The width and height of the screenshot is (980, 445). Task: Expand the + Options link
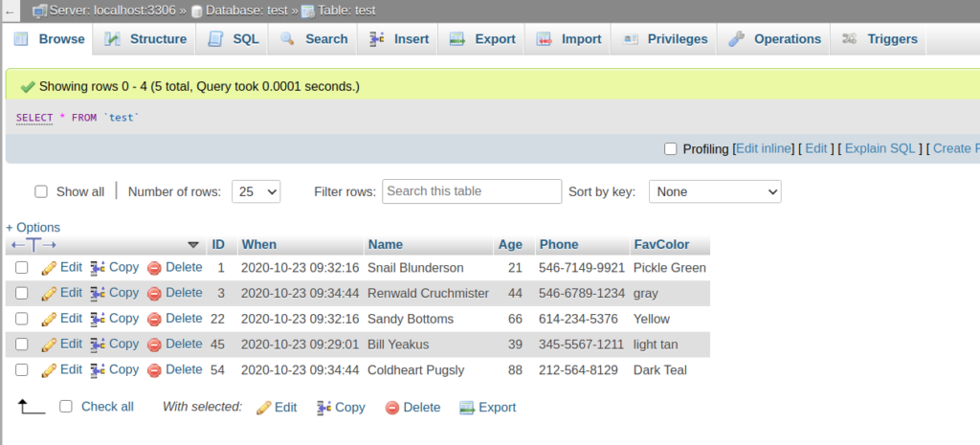(x=33, y=227)
